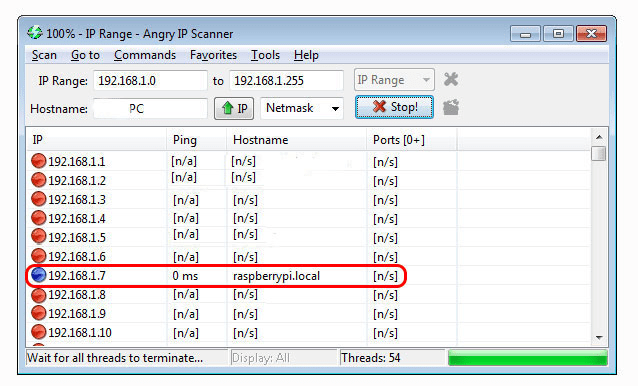Select the red icon for 192.168.1.1
The width and height of the screenshot is (638, 386).
point(39,161)
